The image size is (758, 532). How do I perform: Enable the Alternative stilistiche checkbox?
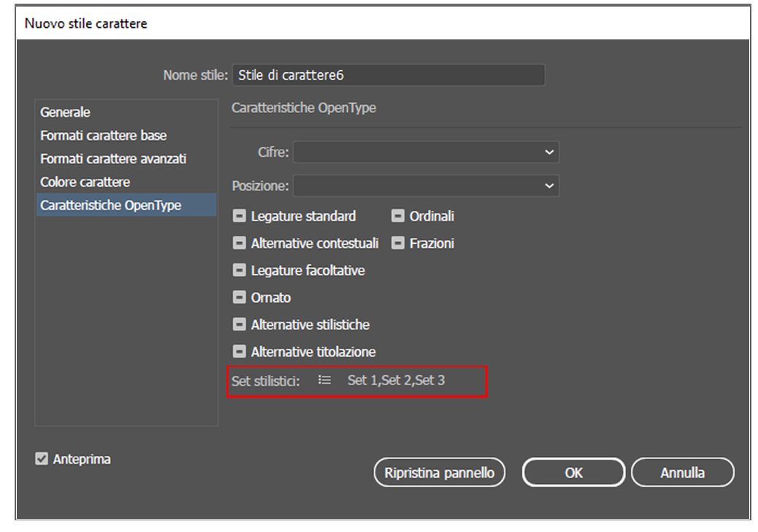240,325
